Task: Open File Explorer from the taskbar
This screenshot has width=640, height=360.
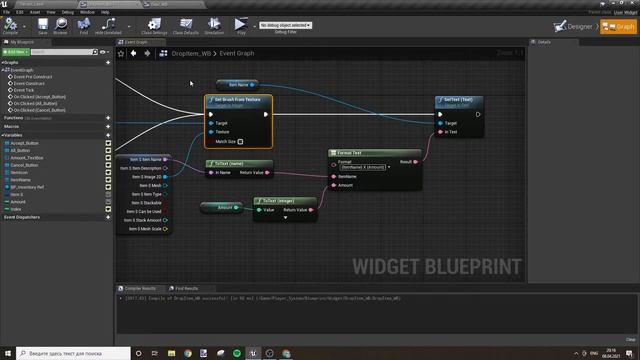Action: coord(171,353)
